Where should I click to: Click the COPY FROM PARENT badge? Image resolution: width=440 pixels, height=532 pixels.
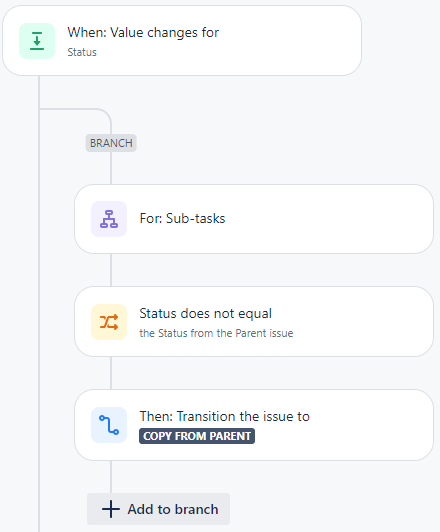pos(197,436)
